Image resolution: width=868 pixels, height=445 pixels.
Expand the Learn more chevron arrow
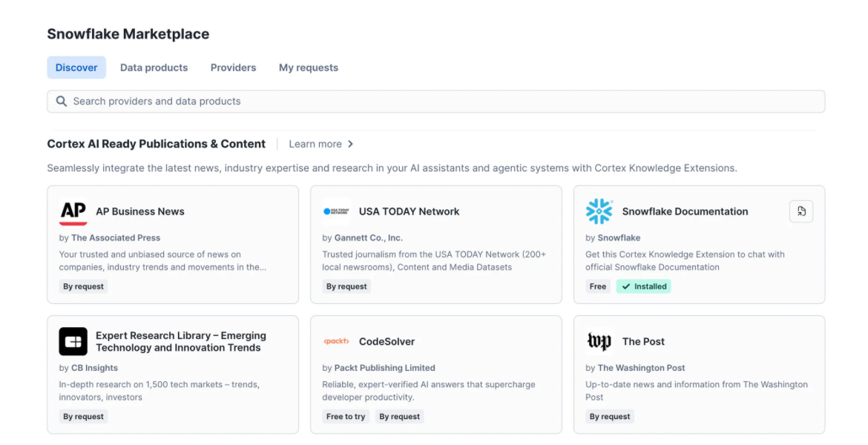coord(350,144)
